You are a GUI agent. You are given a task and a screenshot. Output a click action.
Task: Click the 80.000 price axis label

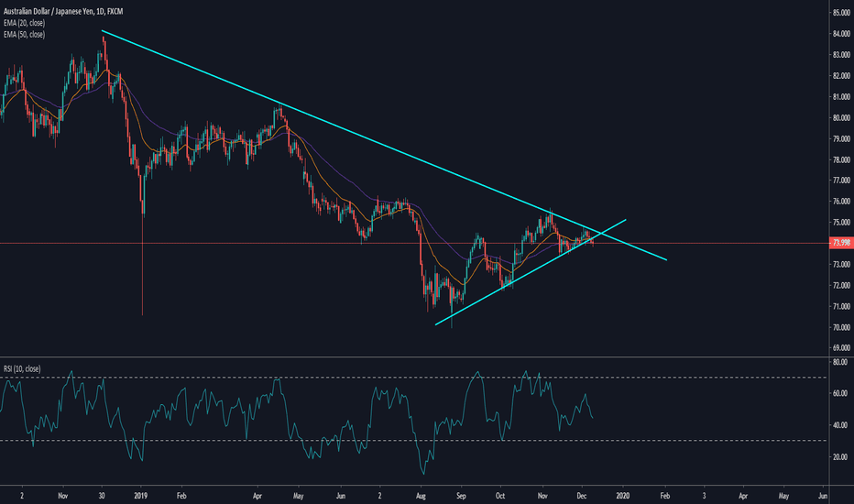841,117
